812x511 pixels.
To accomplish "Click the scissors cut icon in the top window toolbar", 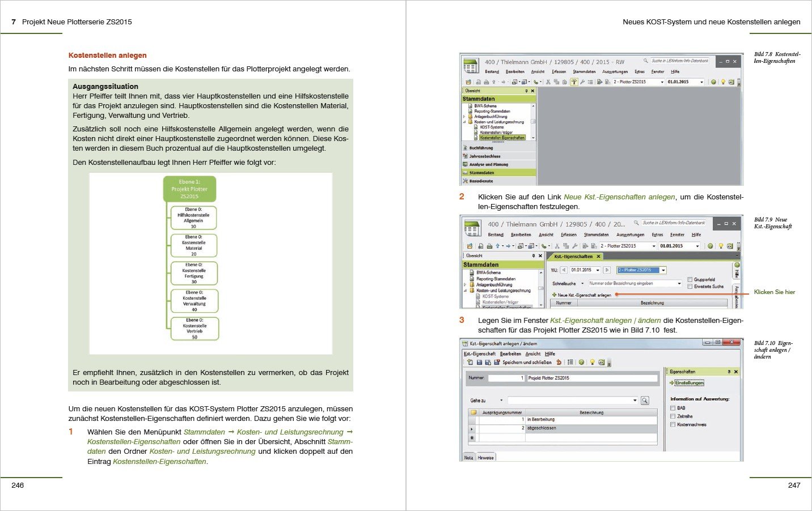I will click(548, 82).
